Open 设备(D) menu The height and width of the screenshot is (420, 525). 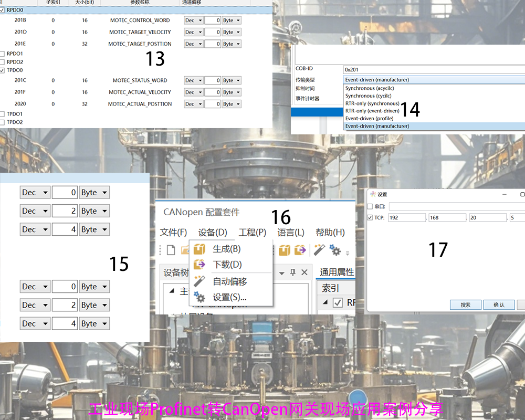(213, 232)
